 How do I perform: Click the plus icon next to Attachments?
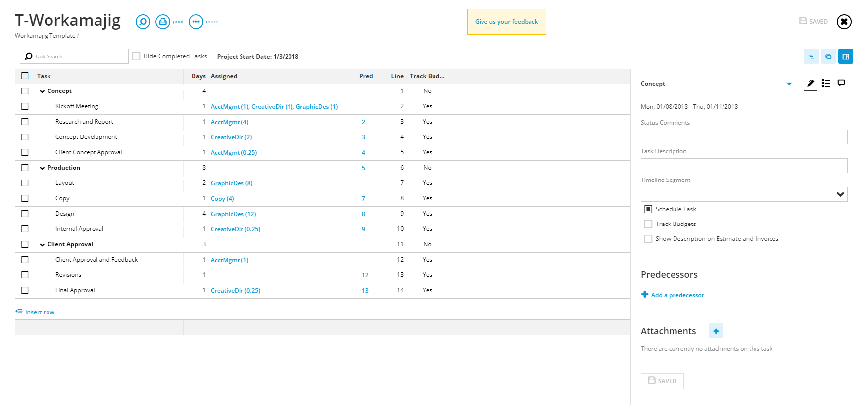point(716,331)
